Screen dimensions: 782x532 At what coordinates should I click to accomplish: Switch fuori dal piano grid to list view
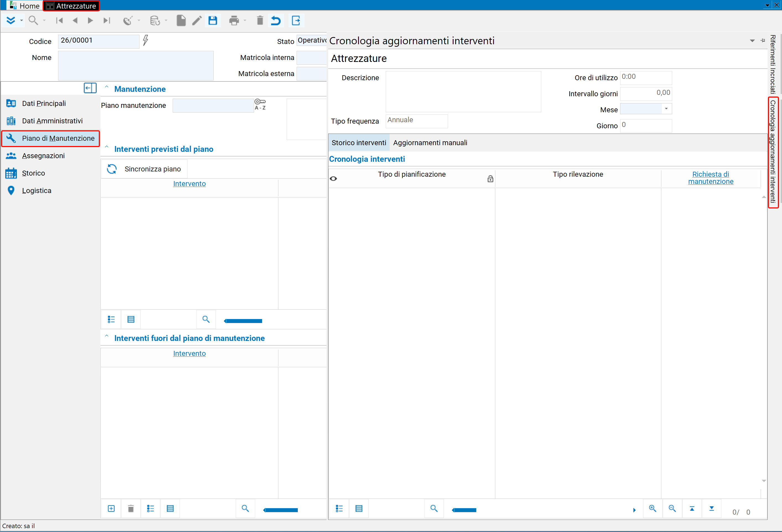tap(151, 508)
